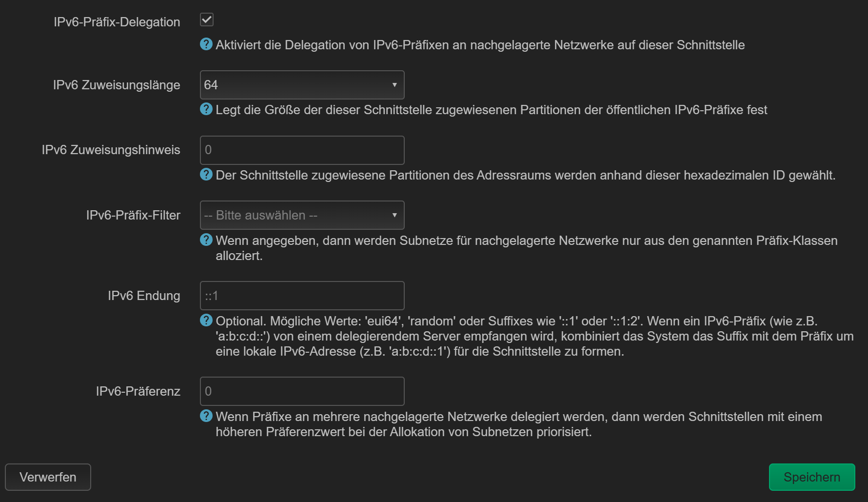Click the IPv6-Präfix-Delegation label
The width and height of the screenshot is (868, 502).
click(117, 22)
